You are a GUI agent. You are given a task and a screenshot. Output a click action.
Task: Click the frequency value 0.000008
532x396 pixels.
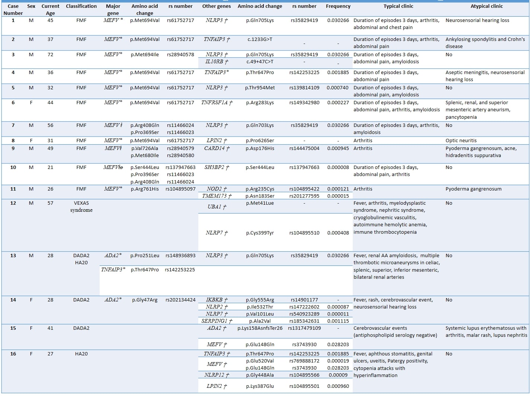(338, 167)
